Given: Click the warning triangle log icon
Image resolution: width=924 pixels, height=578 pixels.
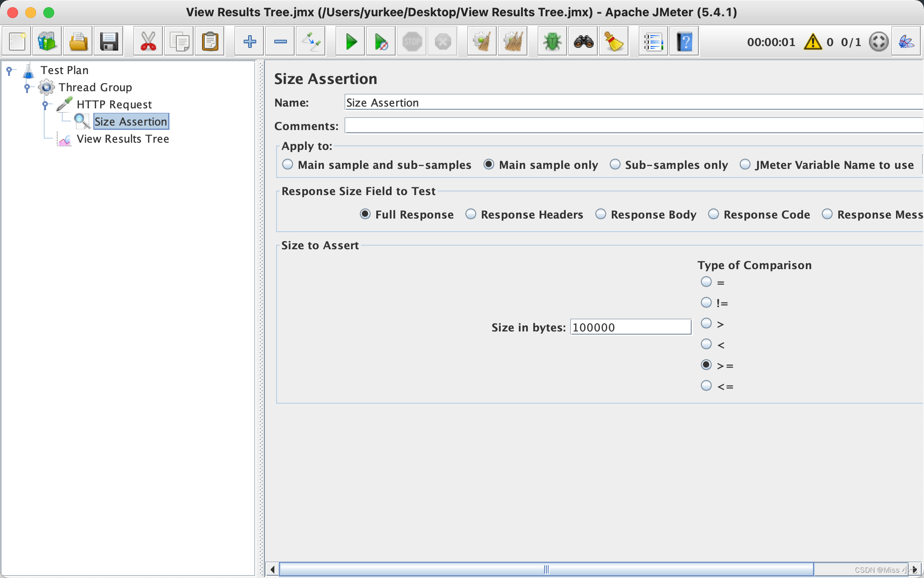Looking at the screenshot, I should pyautogui.click(x=813, y=42).
